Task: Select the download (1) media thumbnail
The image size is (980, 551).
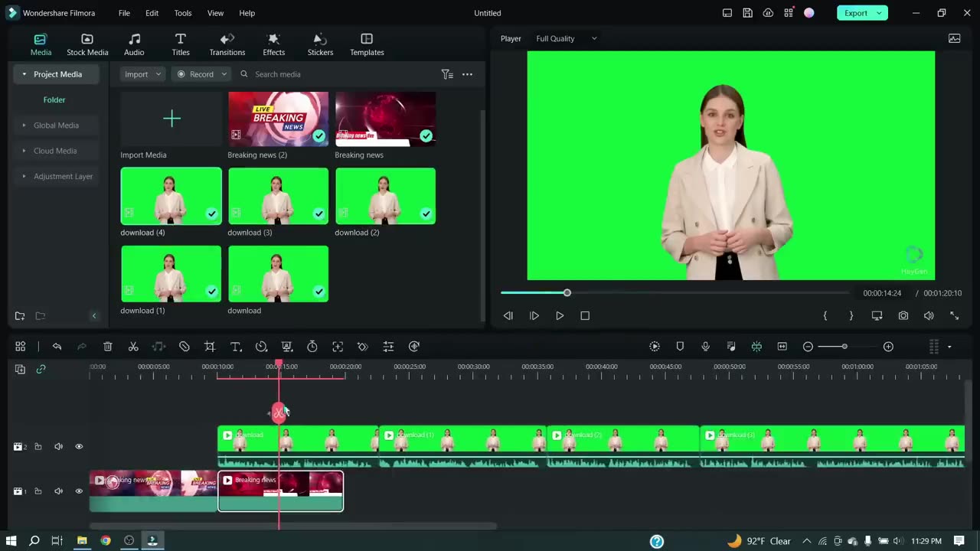Action: [171, 274]
